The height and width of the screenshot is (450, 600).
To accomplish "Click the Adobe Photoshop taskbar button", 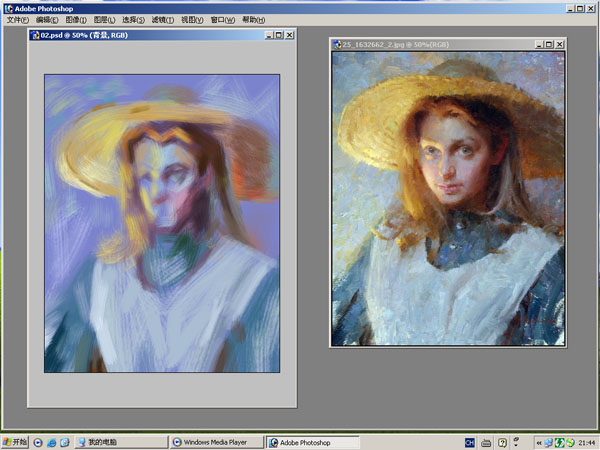I will click(313, 442).
